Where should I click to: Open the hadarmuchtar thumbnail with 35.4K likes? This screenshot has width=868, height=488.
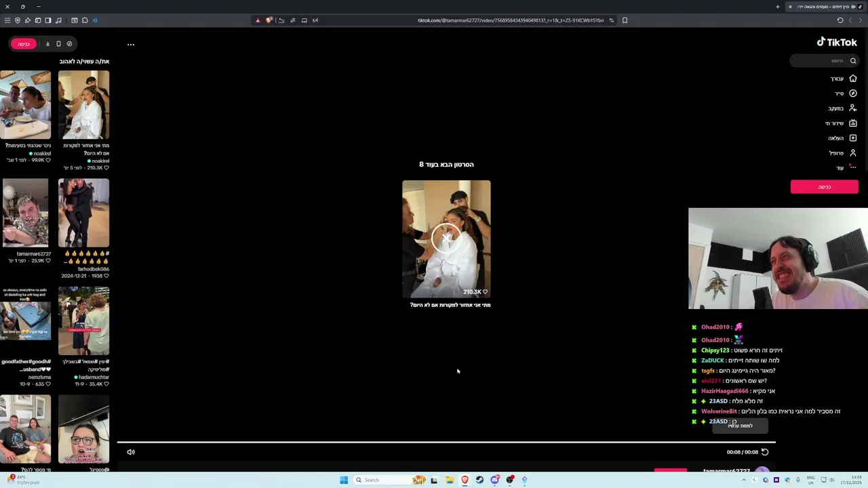(83, 321)
